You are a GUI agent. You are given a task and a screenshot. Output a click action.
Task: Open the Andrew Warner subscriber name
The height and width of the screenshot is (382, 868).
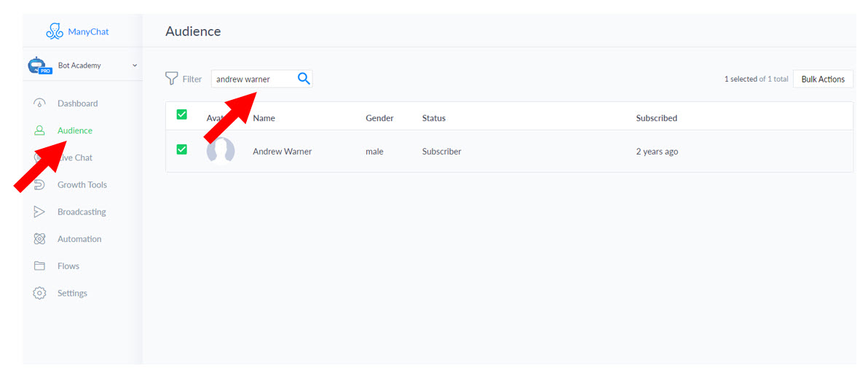282,152
